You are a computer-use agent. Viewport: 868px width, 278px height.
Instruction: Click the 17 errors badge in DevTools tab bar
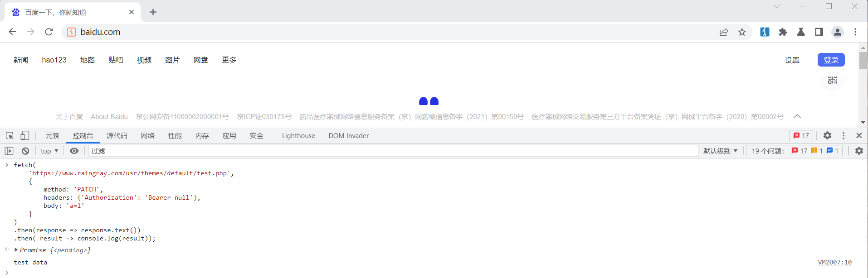801,135
